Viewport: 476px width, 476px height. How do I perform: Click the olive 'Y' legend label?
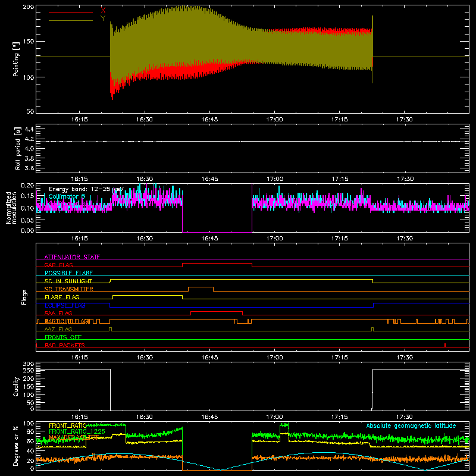(103, 18)
